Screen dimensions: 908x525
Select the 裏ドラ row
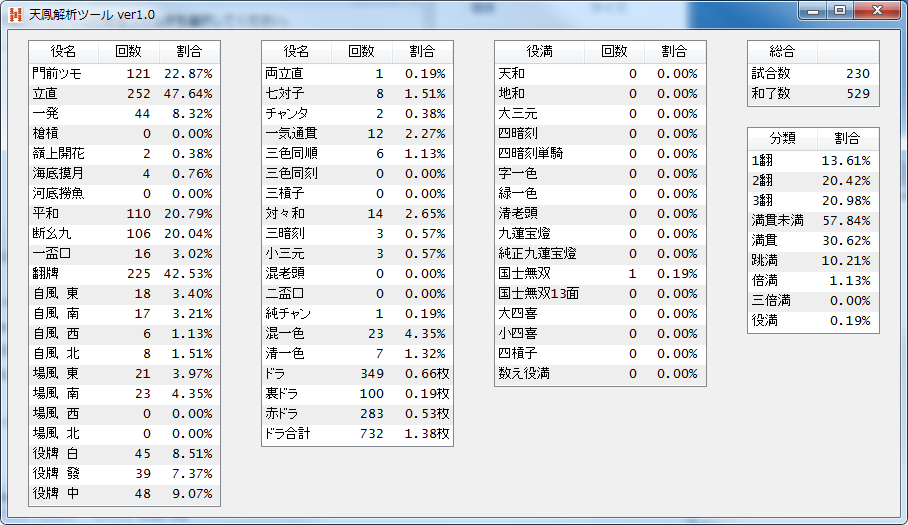click(x=357, y=394)
